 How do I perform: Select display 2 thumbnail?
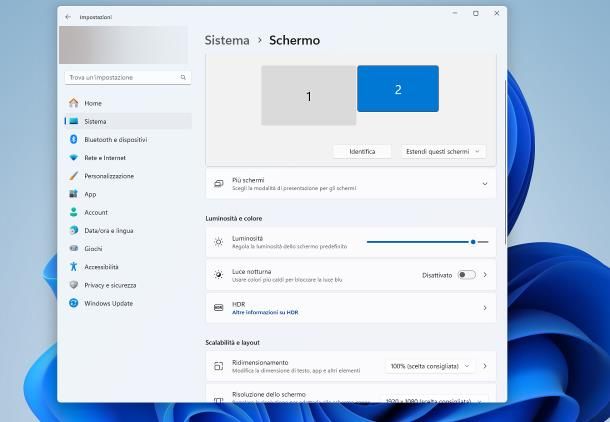pos(398,89)
